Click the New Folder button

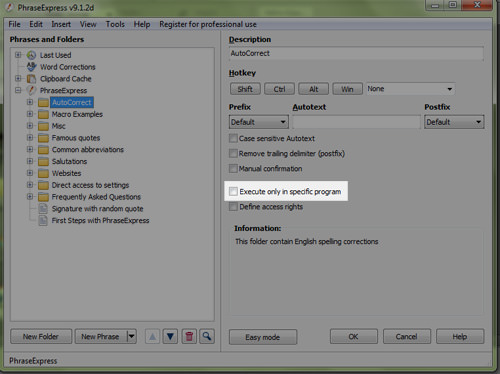tap(41, 336)
